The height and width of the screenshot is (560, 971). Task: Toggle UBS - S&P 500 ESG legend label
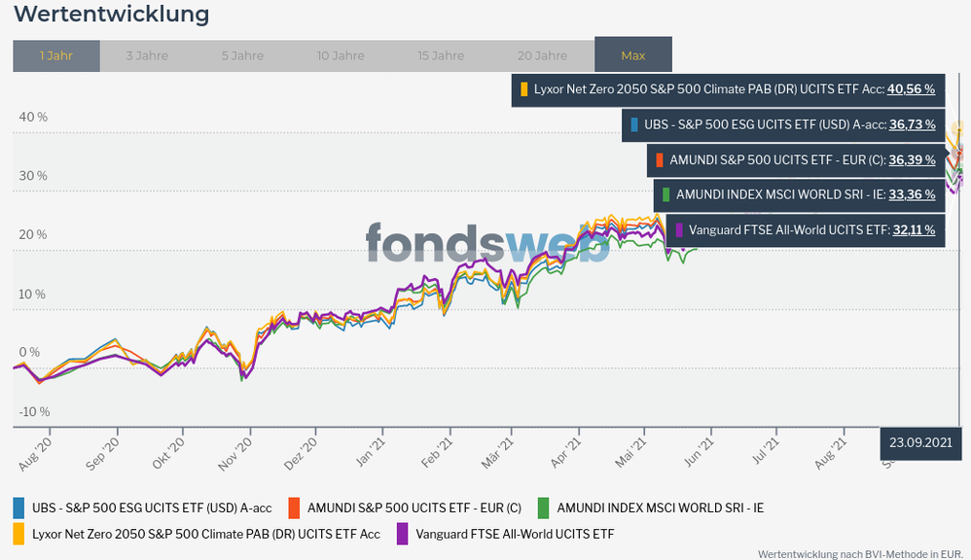pyautogui.click(x=151, y=507)
